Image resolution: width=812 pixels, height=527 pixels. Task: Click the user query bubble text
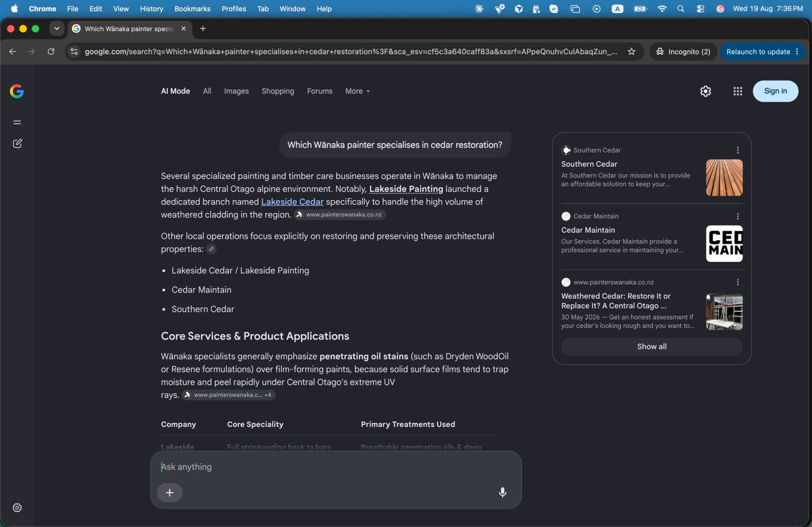[x=395, y=145]
